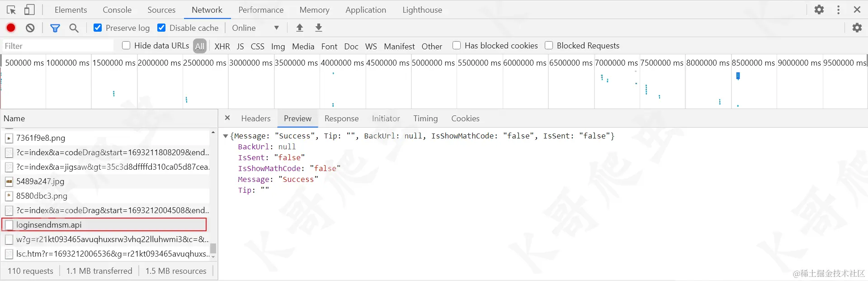The width and height of the screenshot is (868, 281).
Task: Filter requests by Other
Action: point(432,46)
